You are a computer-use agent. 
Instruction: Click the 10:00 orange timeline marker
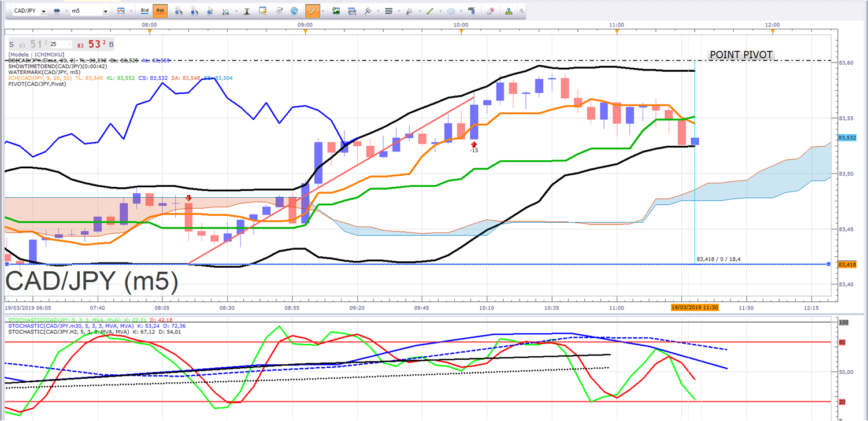point(461,31)
